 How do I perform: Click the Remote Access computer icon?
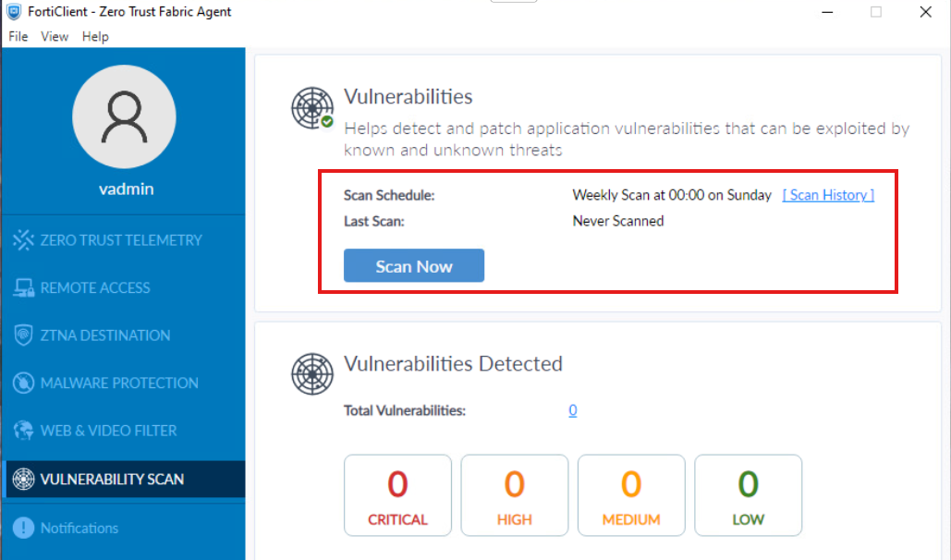point(24,287)
